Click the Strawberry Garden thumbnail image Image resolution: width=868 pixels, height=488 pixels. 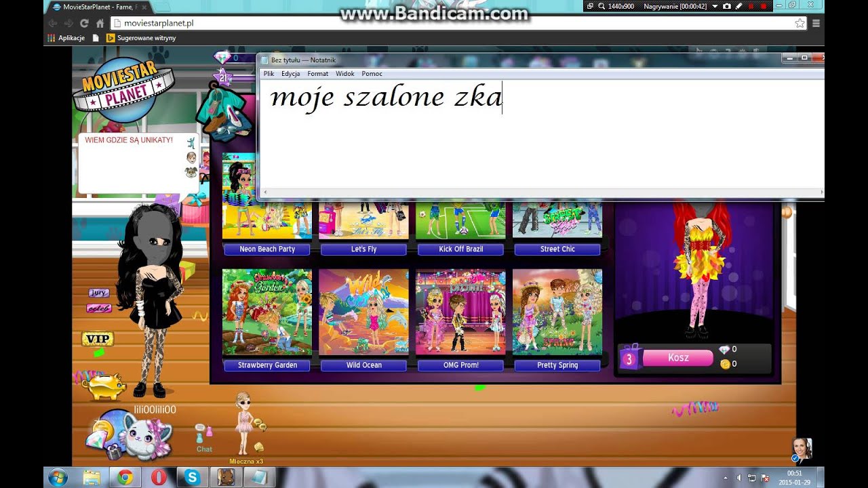pos(267,312)
